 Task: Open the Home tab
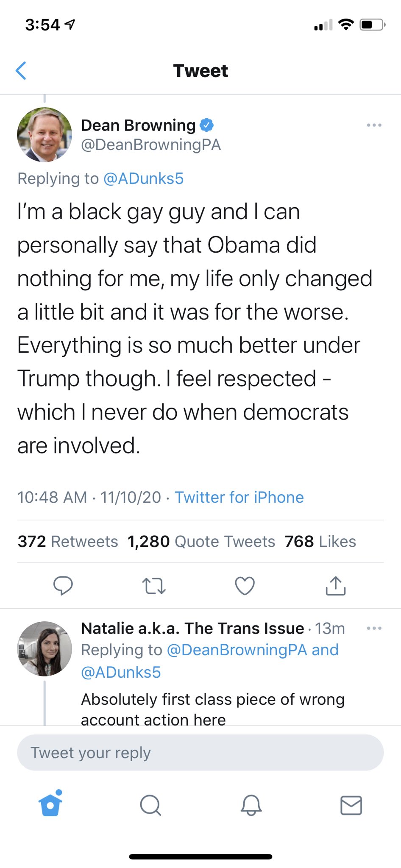click(50, 804)
